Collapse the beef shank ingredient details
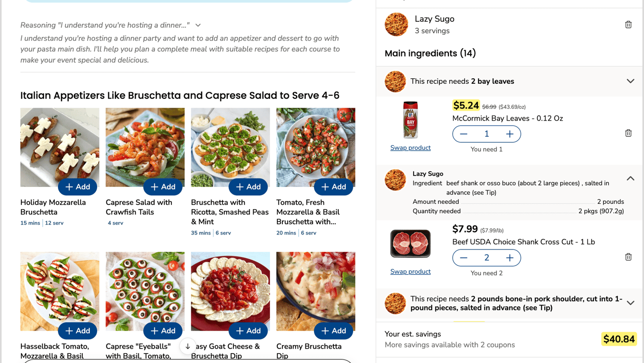Viewport: 644px width, 363px height. pyautogui.click(x=630, y=178)
